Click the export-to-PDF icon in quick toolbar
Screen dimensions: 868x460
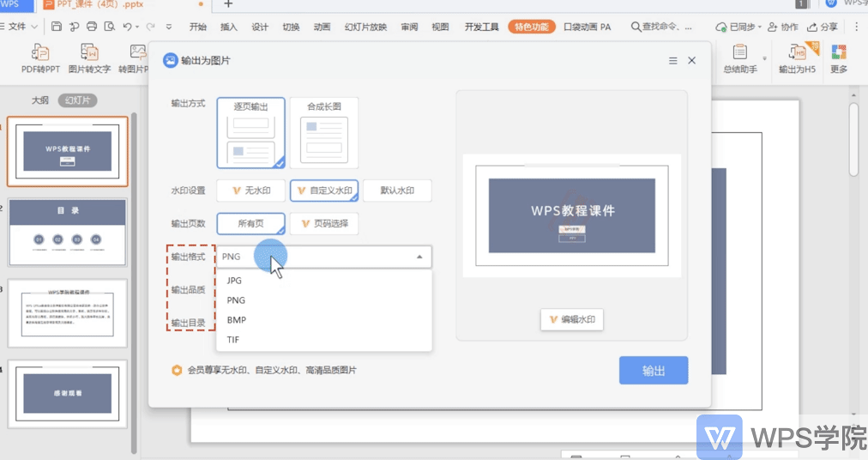click(x=74, y=26)
